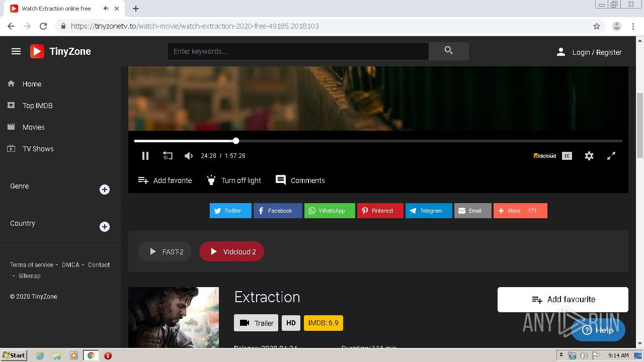Viewport: 644px width, 362px height.
Task: Open More sharing options
Action: click(x=520, y=211)
